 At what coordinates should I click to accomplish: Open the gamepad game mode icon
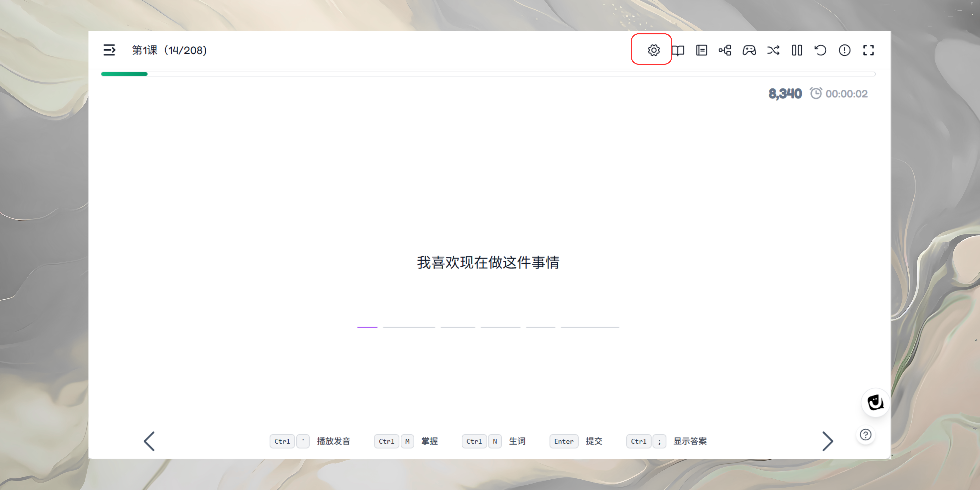coord(749,50)
